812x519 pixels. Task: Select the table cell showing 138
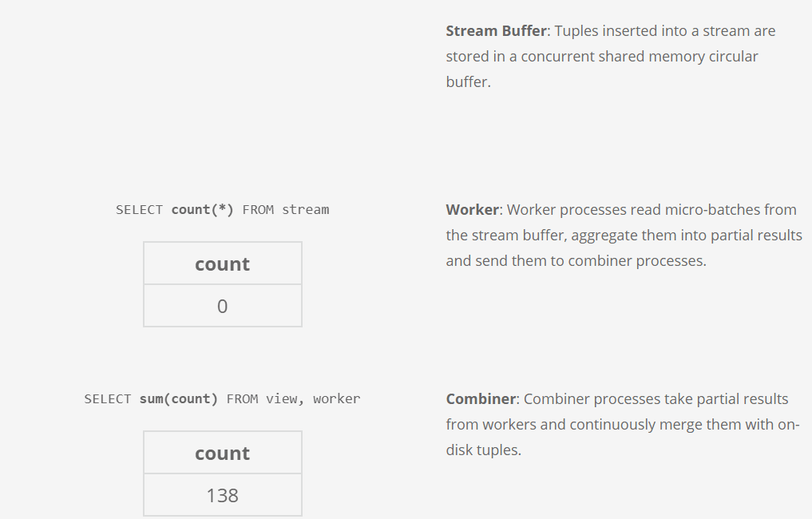coord(222,496)
